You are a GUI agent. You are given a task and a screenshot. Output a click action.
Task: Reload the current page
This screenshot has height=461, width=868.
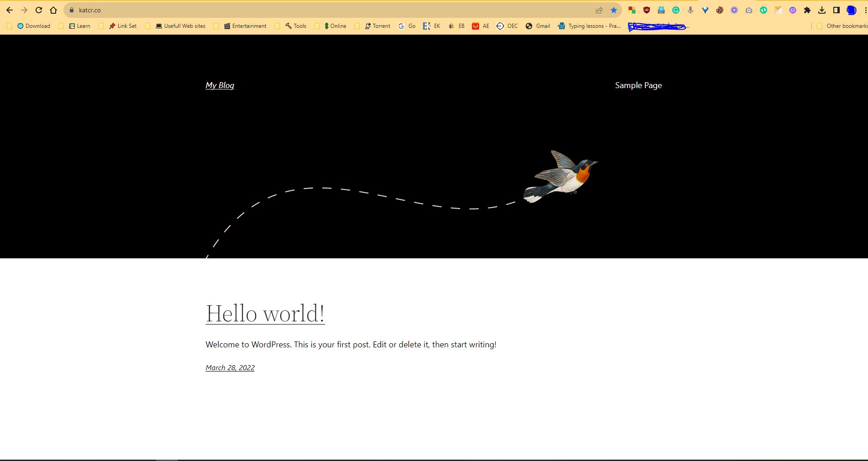click(39, 10)
